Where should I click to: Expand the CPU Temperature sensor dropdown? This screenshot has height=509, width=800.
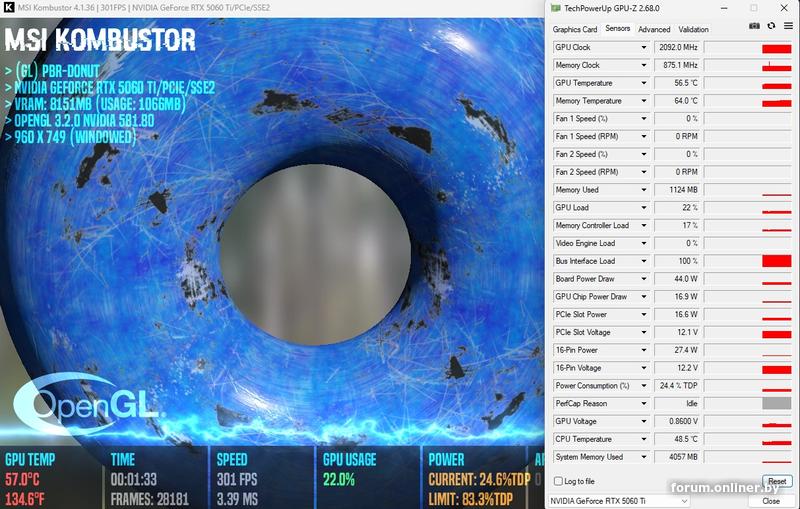[x=643, y=439]
